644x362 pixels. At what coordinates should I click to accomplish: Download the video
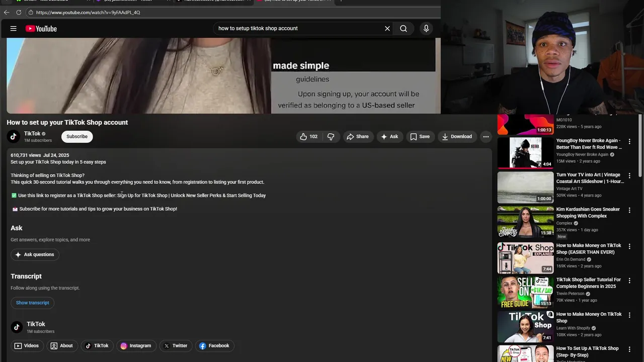coord(457,136)
